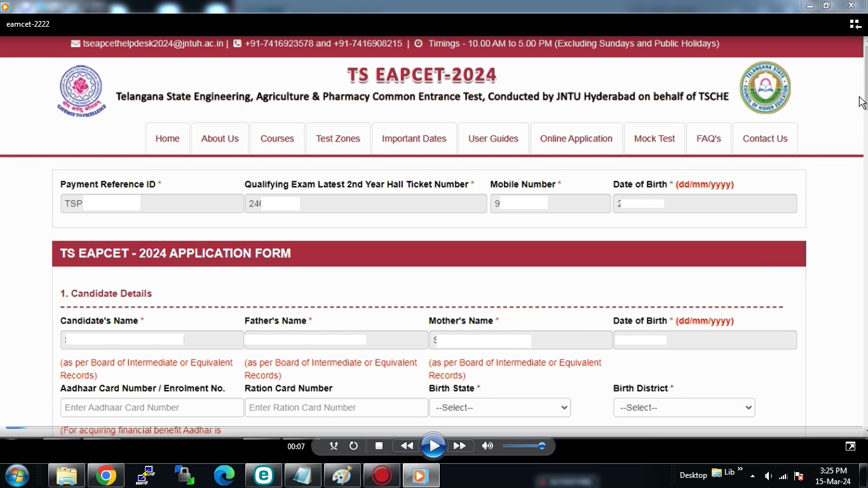Click the webpage vertical scrollbar
868x488 pixels.
point(865,235)
